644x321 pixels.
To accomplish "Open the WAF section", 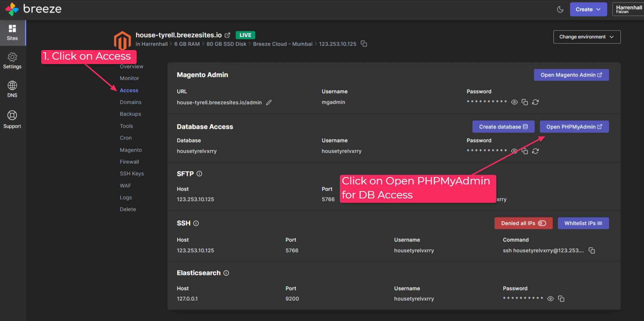I will [x=125, y=186].
